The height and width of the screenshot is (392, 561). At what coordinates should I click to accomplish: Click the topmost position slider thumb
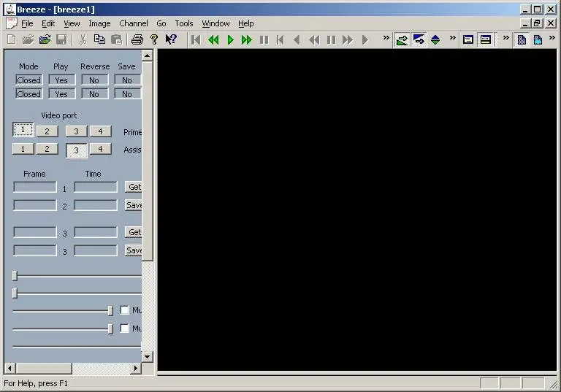[x=15, y=275]
